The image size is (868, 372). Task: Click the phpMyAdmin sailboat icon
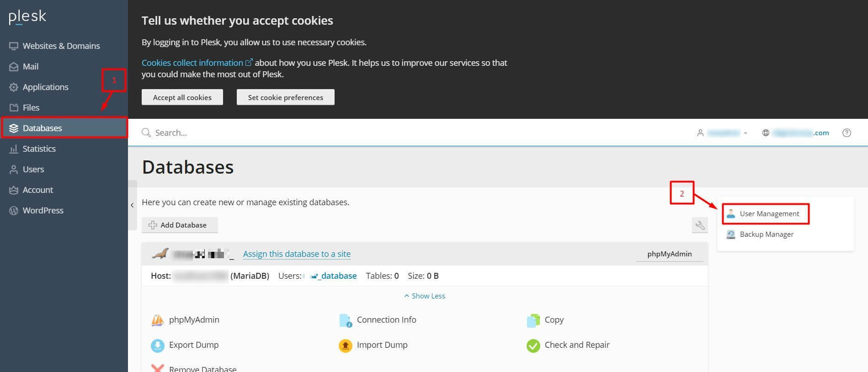click(158, 320)
